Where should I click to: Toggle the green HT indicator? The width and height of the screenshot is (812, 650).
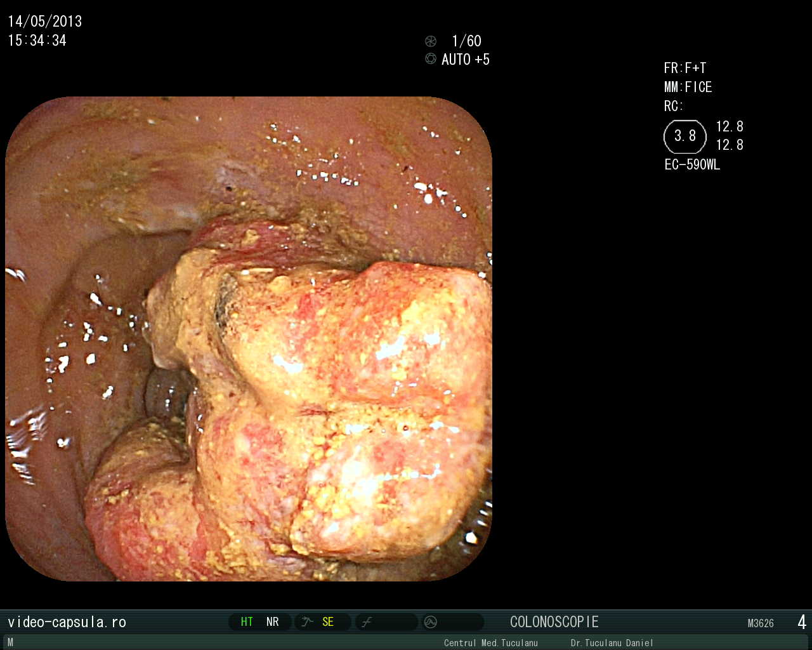247,622
